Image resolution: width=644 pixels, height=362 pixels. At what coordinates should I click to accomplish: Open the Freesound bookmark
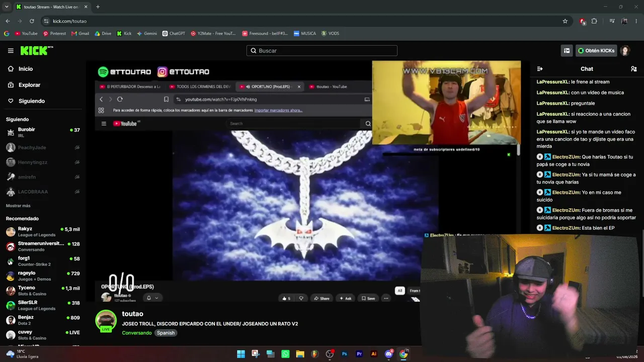pos(265,34)
